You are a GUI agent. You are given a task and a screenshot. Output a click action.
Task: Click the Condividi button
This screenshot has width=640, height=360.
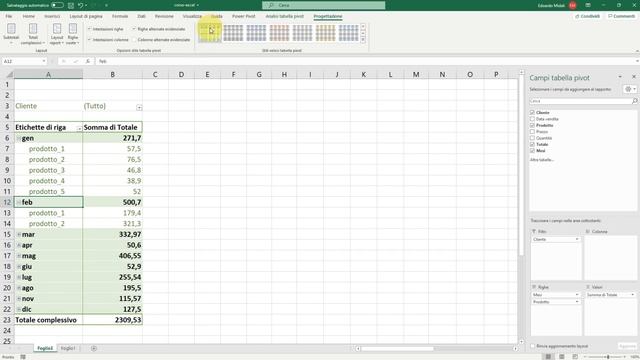pyautogui.click(x=587, y=16)
